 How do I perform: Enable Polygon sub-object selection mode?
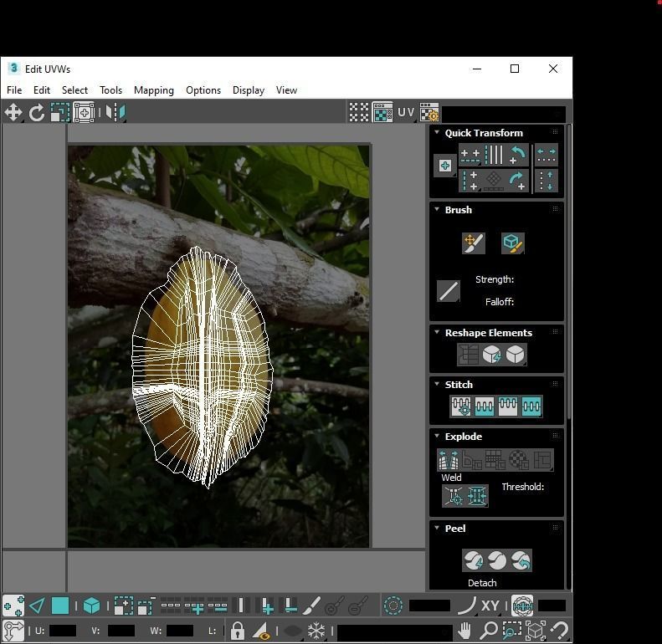60,606
